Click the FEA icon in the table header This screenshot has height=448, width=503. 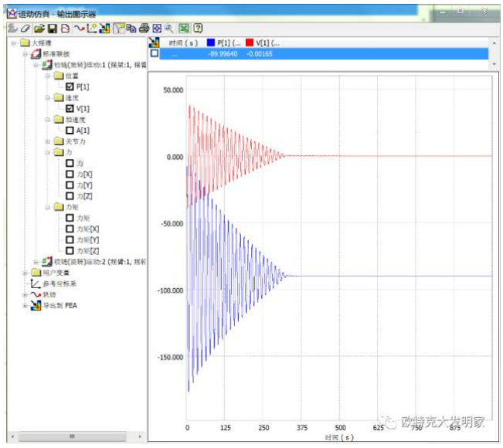[x=154, y=42]
